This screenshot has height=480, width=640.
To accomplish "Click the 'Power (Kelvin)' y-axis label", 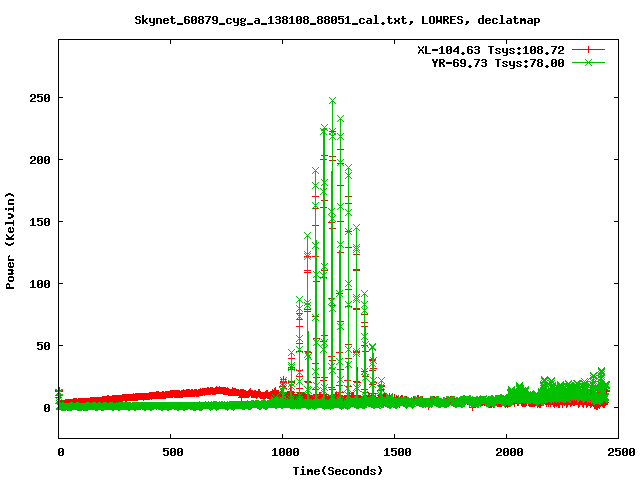I will [10, 241].
